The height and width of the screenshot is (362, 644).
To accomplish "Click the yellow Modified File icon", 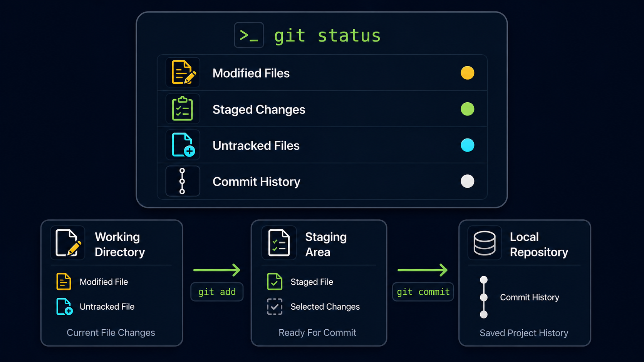I will pos(64,282).
